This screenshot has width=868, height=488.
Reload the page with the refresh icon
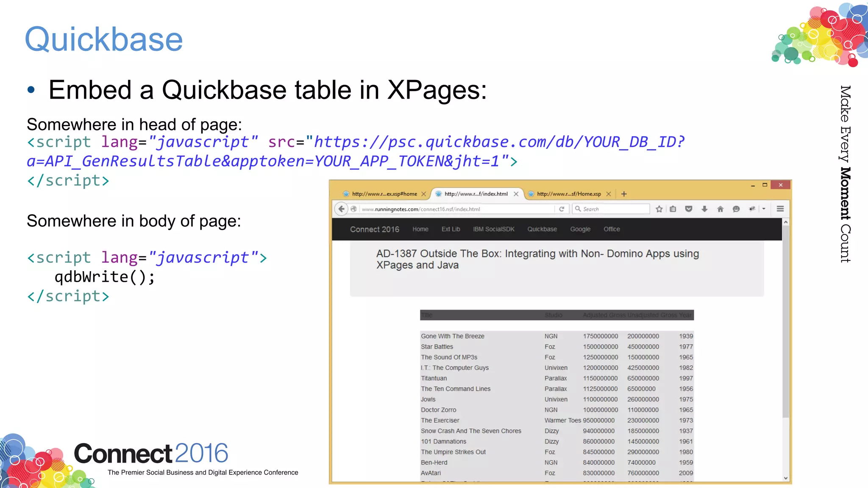[x=562, y=209]
